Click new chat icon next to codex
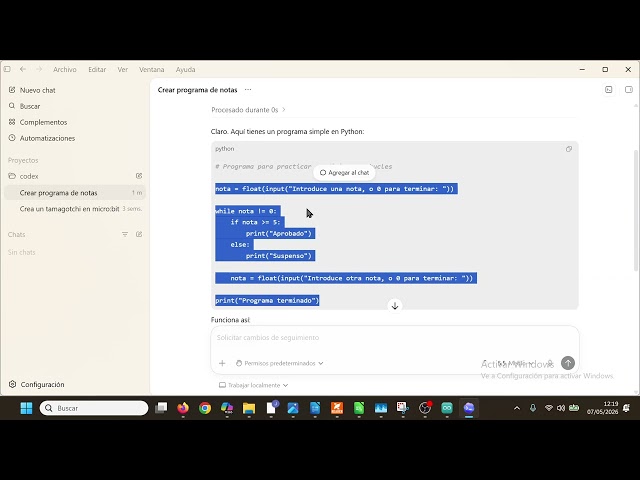Viewport: 640px width, 480px height. 139,176
